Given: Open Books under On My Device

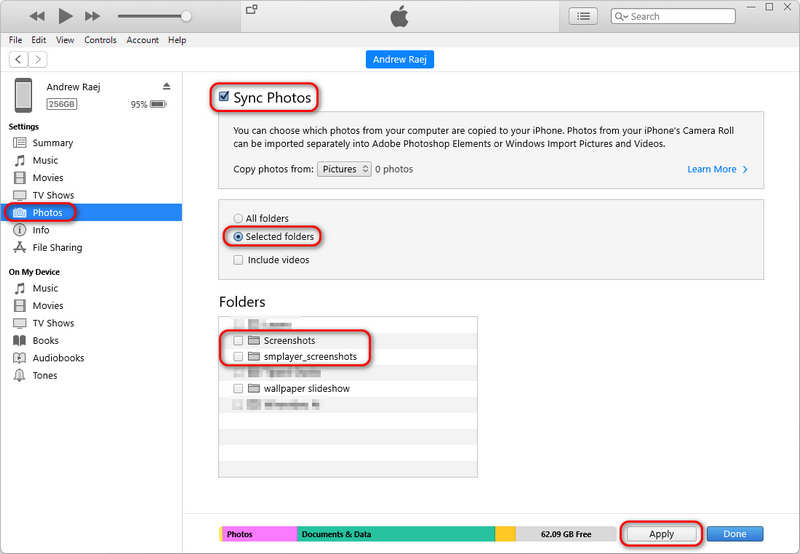Looking at the screenshot, I should pos(45,340).
